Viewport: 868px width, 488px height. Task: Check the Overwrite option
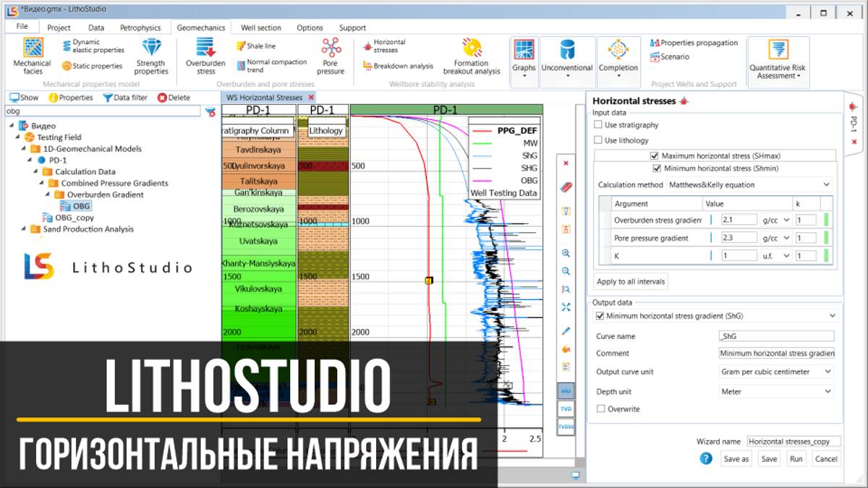(x=600, y=409)
